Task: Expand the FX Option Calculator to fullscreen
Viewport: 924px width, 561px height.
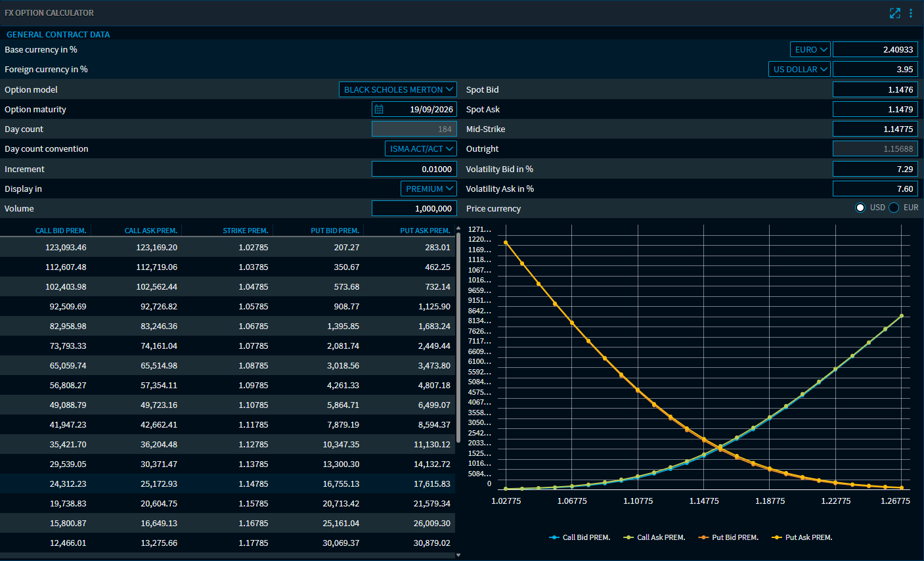Action: [894, 12]
